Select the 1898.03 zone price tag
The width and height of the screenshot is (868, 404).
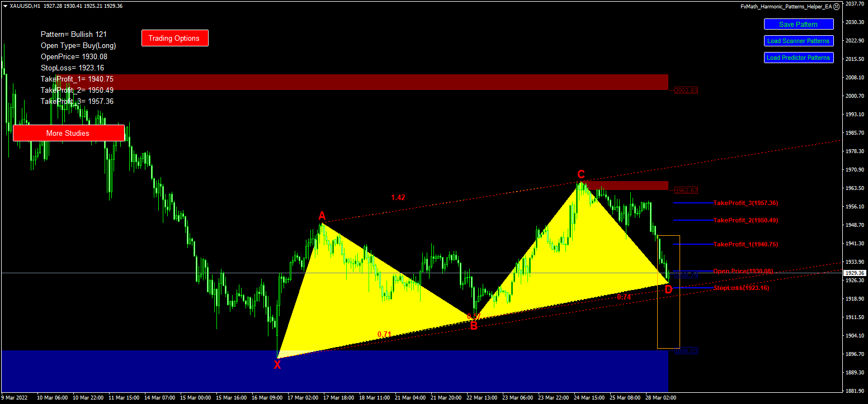pyautogui.click(x=686, y=351)
